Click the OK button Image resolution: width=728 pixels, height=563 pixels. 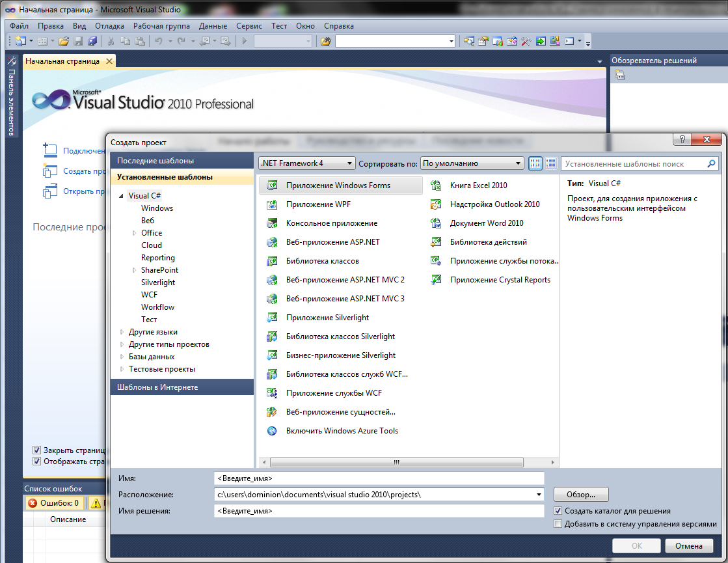tap(636, 546)
